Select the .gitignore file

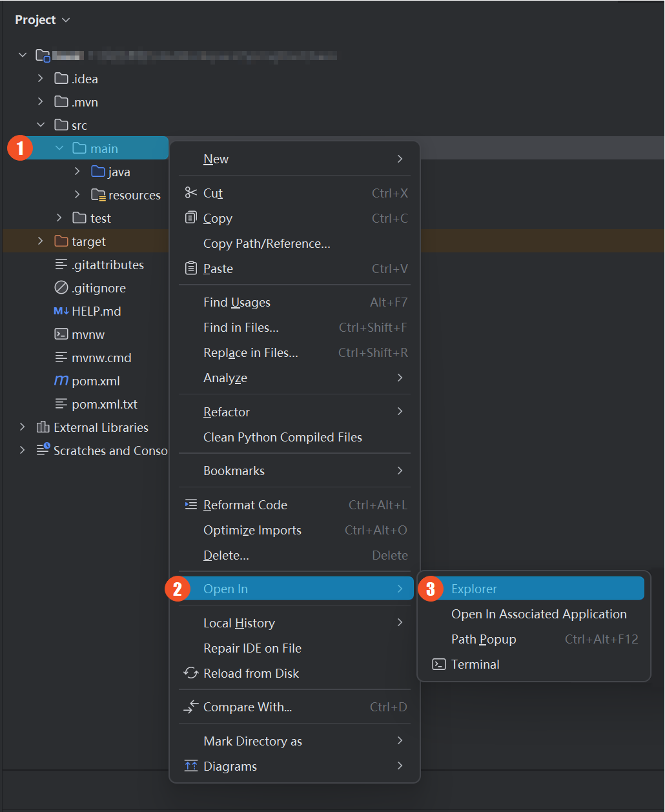98,288
